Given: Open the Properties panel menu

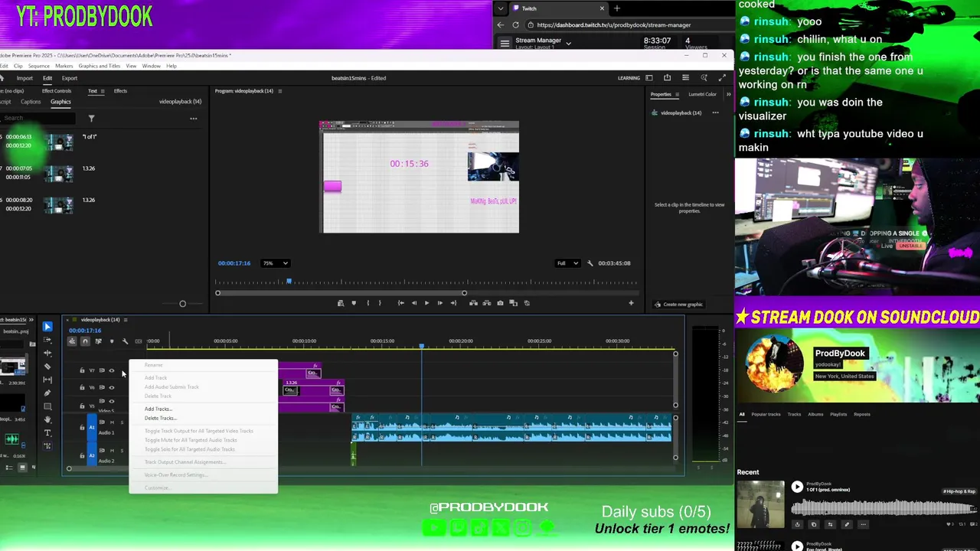Looking at the screenshot, I should [678, 94].
